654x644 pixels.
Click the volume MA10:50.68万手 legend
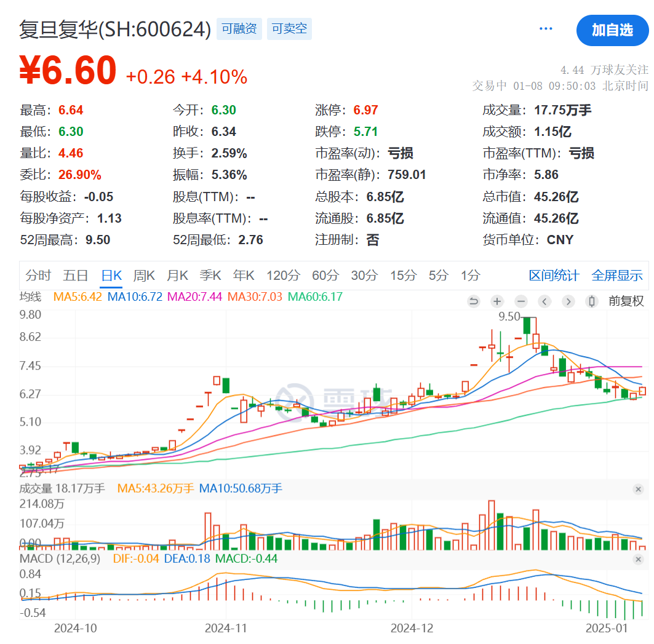click(x=241, y=488)
